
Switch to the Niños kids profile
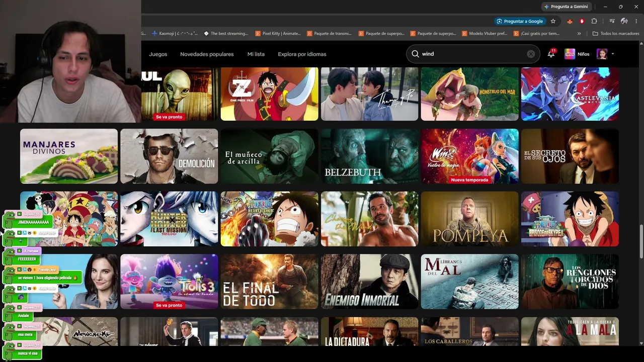pyautogui.click(x=577, y=54)
